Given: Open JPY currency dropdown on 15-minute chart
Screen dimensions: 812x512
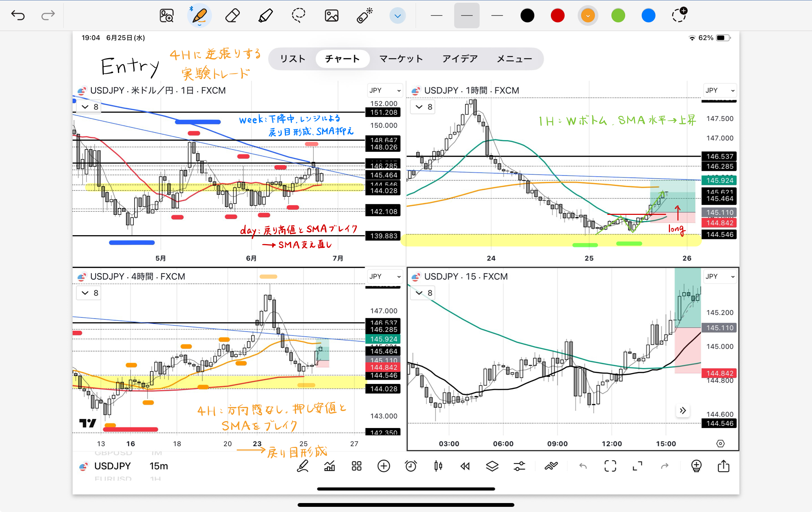Looking at the screenshot, I should (x=719, y=276).
